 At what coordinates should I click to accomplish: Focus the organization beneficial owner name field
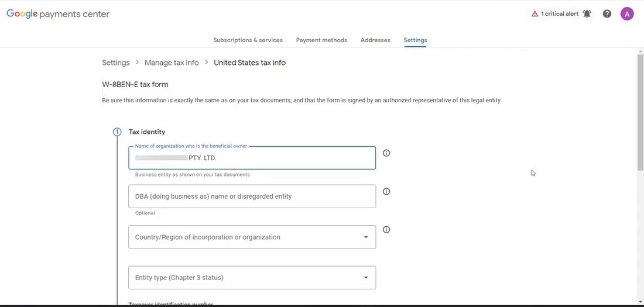tap(252, 158)
